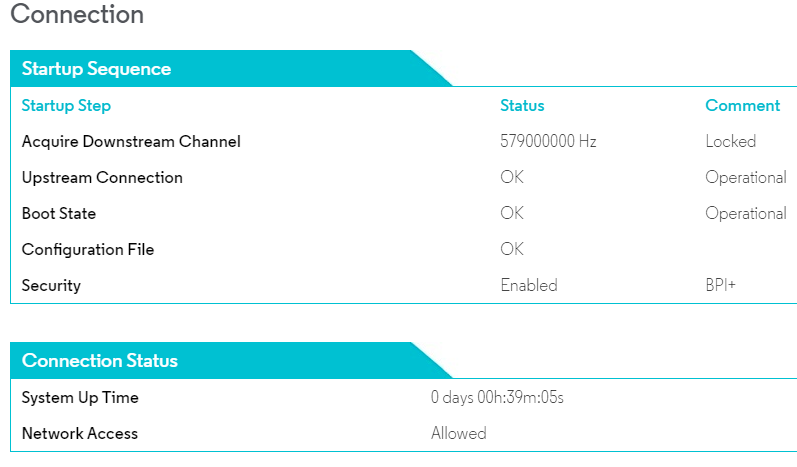
Task: Click the Locked comment text
Action: (730, 142)
